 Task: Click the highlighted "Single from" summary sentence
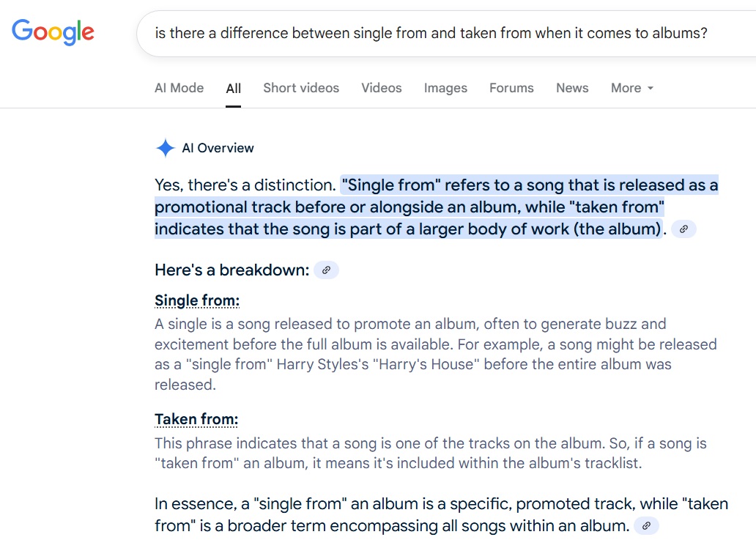click(x=436, y=207)
